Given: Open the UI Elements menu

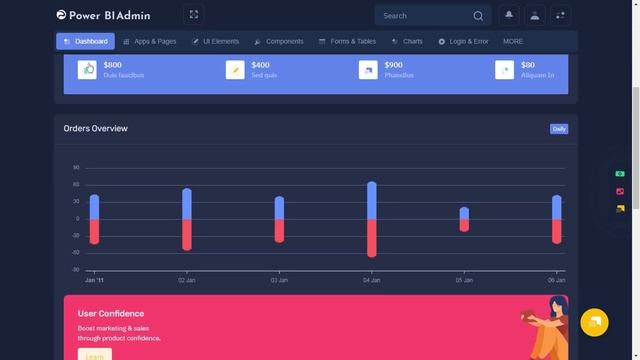Looking at the screenshot, I should 216,41.
